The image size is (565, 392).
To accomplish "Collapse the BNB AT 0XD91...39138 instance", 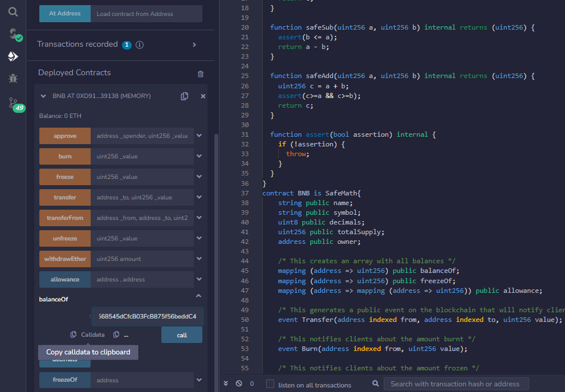I will point(43,96).
